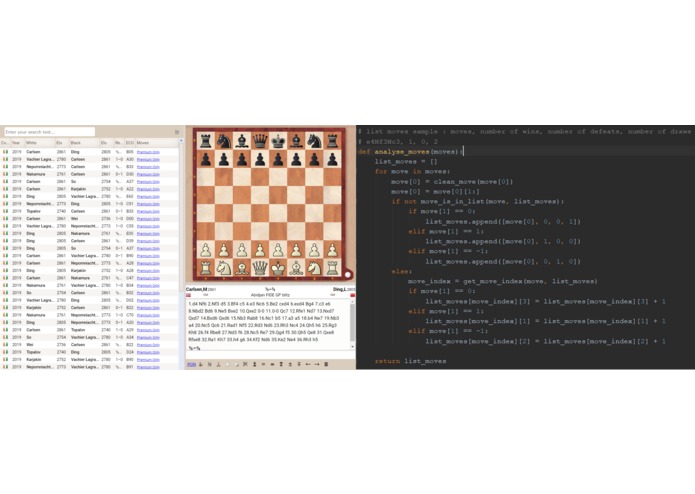Select the Nepomniachtchi vs Vachier Lagrave B91 row
The width and height of the screenshot is (695, 494).
90,367
